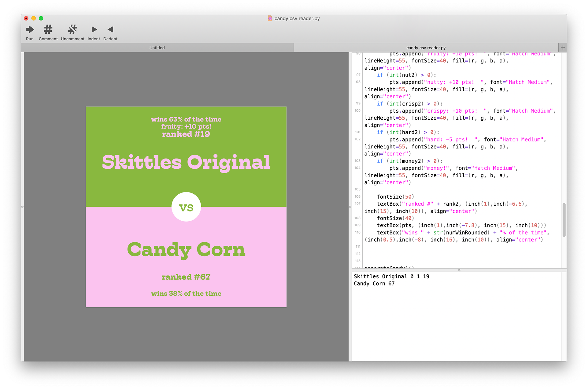This screenshot has height=389, width=588.
Task: Click the green fullscreen window button
Action: [41, 18]
